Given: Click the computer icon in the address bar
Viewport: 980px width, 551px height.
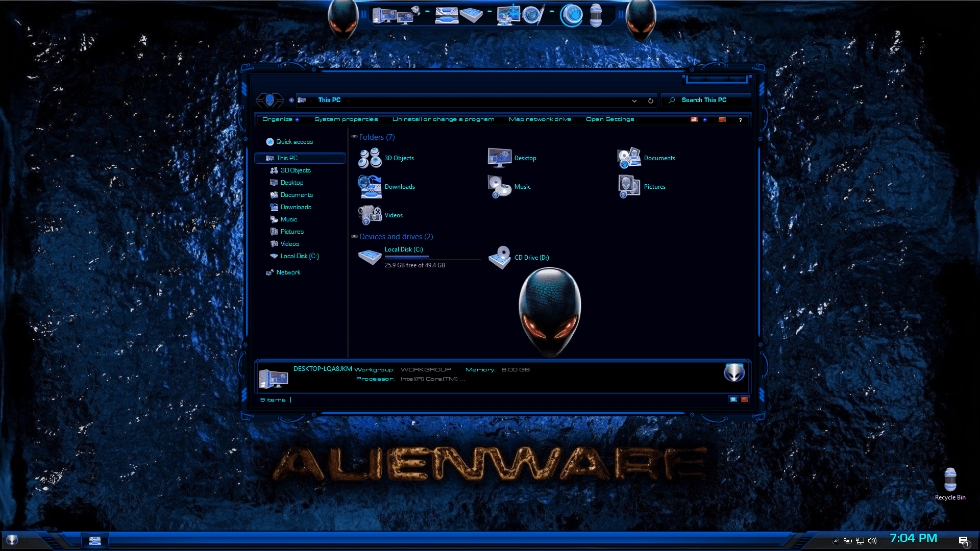Looking at the screenshot, I should pyautogui.click(x=302, y=100).
